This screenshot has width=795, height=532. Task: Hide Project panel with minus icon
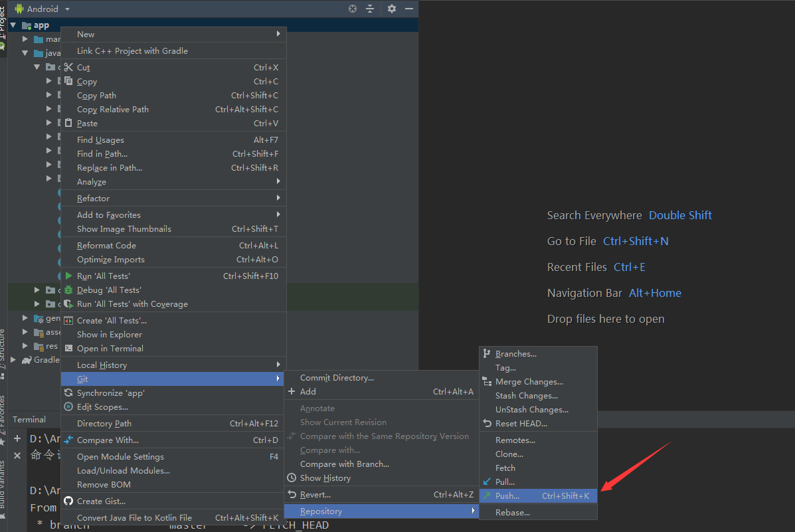point(408,9)
